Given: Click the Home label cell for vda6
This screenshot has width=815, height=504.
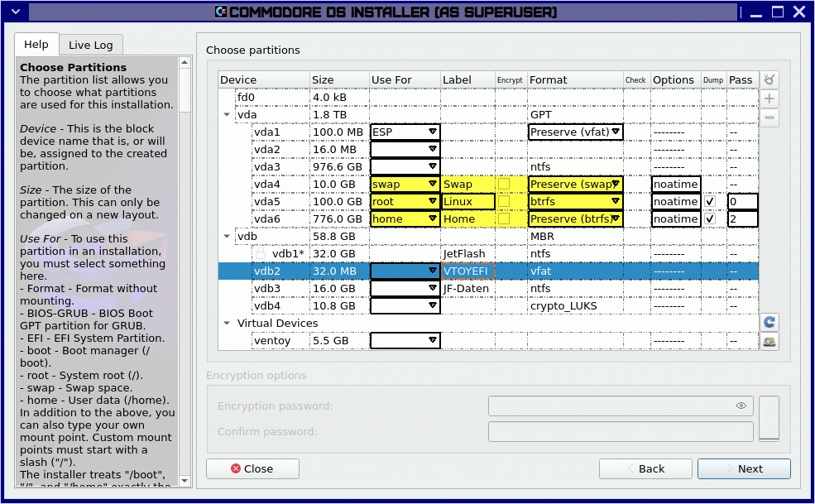Looking at the screenshot, I should coord(467,219).
